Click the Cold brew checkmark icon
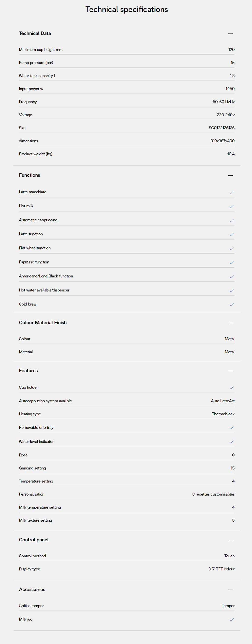Viewport: 252px width, 644px height. (232, 305)
